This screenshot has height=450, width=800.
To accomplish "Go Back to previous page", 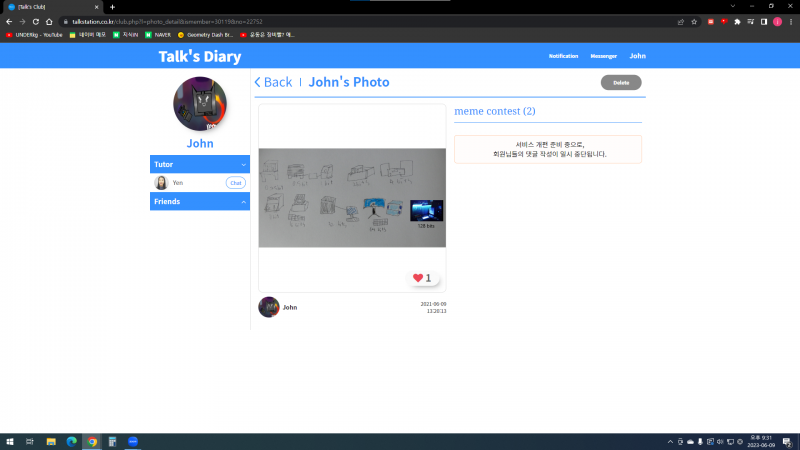I will pyautogui.click(x=273, y=83).
